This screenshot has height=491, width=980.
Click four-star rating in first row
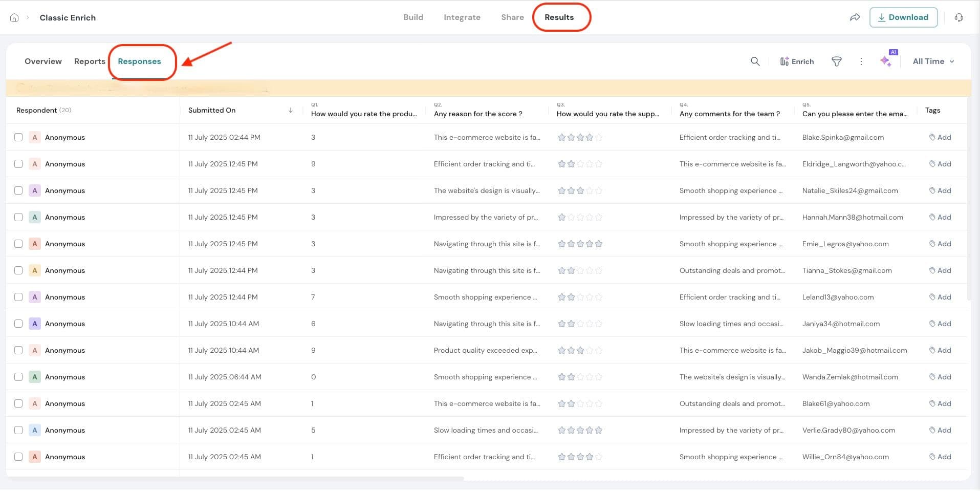589,137
